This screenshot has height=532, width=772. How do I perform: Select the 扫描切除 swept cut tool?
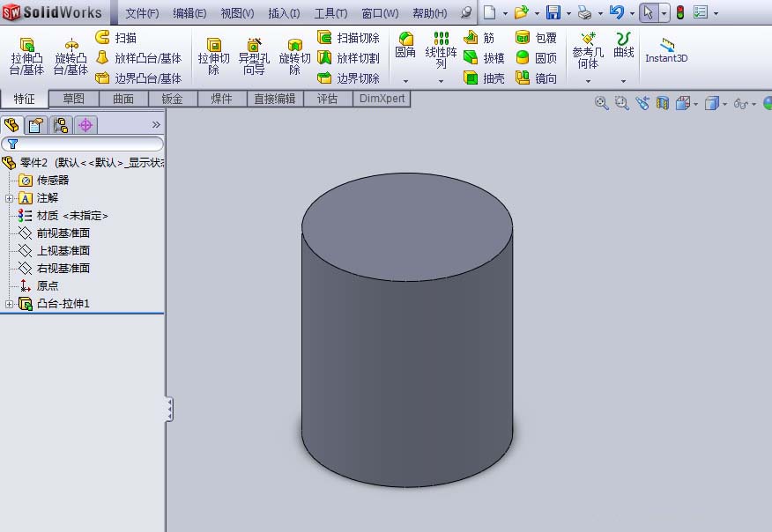pos(349,37)
